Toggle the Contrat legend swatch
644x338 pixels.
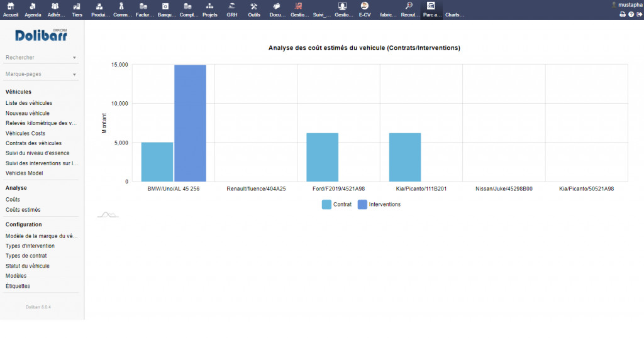(x=326, y=204)
